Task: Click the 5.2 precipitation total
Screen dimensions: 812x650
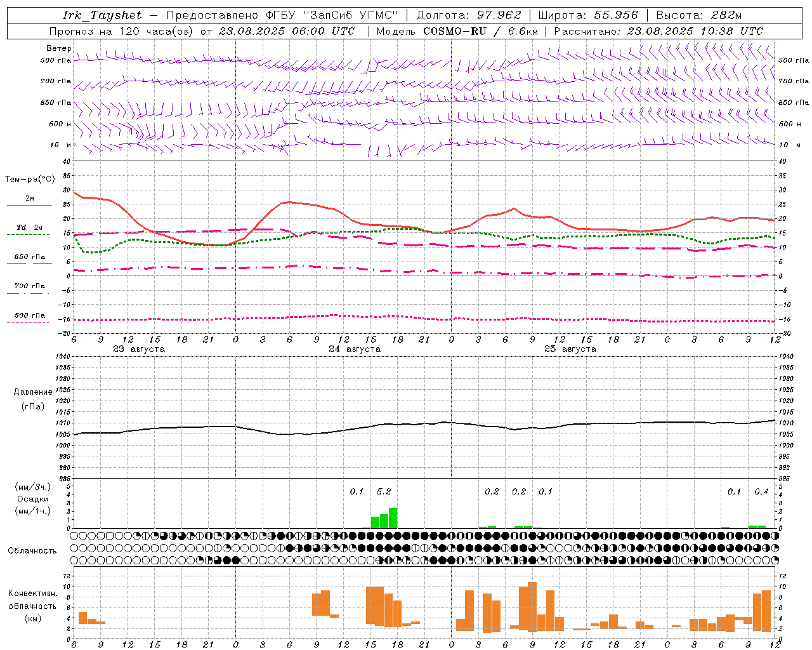Action: point(384,492)
